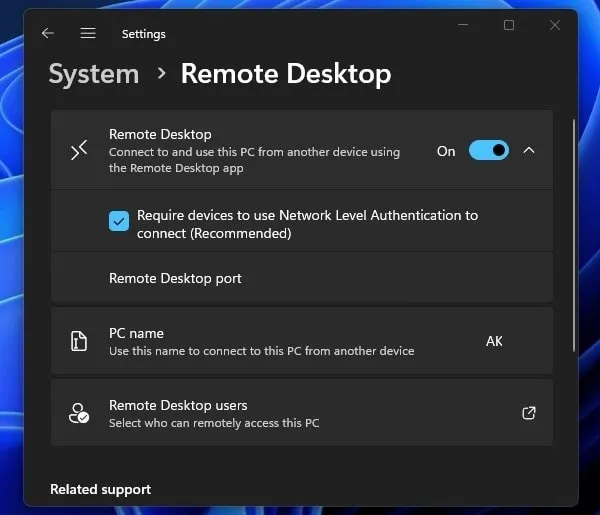The height and width of the screenshot is (515, 600).
Task: Open the Remote Desktop port row
Action: [x=302, y=278]
